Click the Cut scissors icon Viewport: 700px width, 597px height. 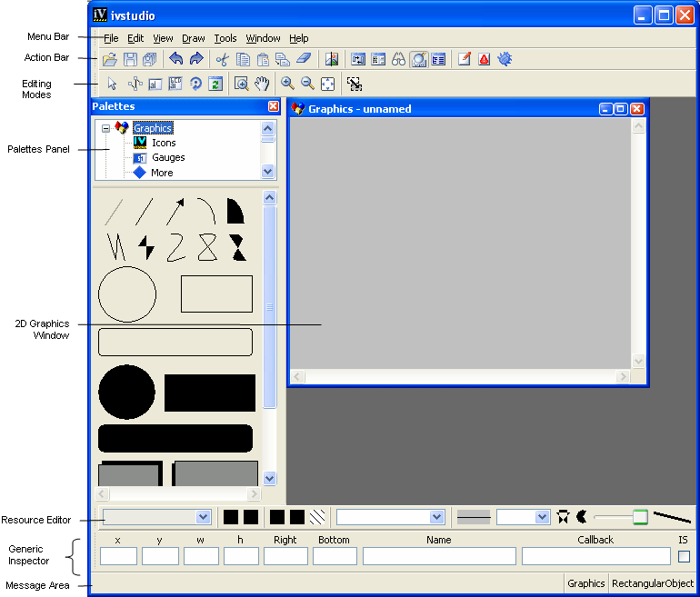[x=221, y=60]
